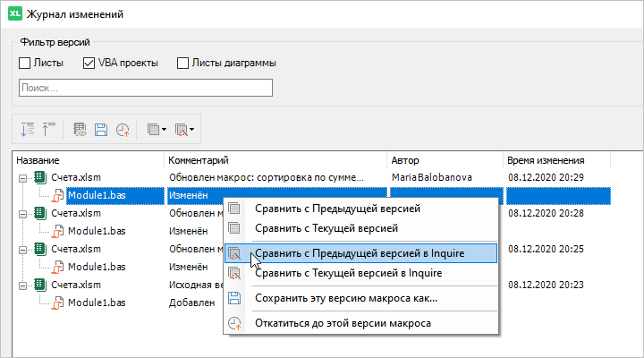644x358 pixels.
Task: Click module icon of the Добавлен Module1.bas row
Action: [x=57, y=303]
